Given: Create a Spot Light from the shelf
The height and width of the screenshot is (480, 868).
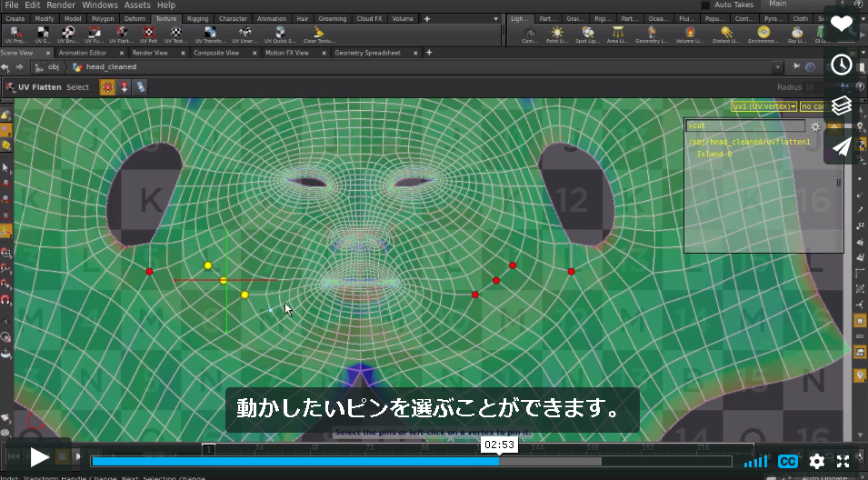Looking at the screenshot, I should (587, 35).
